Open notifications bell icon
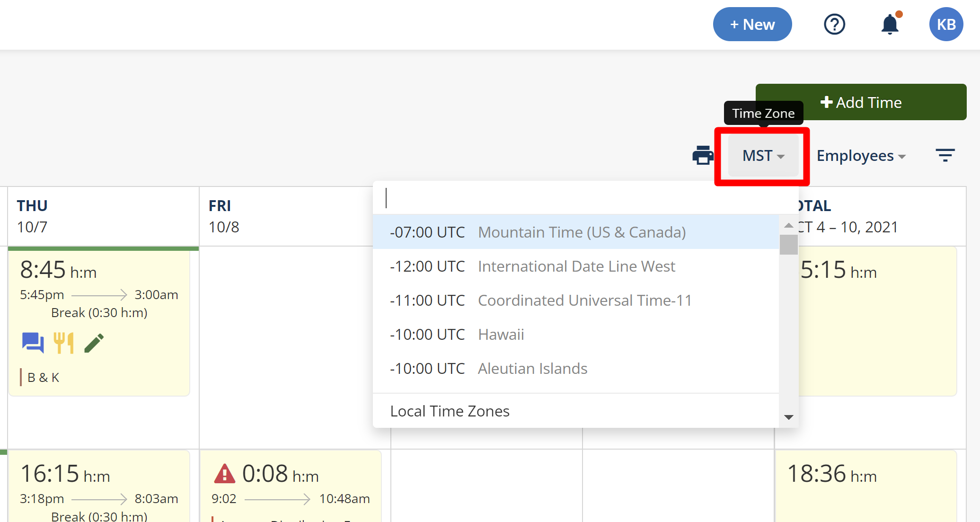The height and width of the screenshot is (522, 980). pos(890,24)
